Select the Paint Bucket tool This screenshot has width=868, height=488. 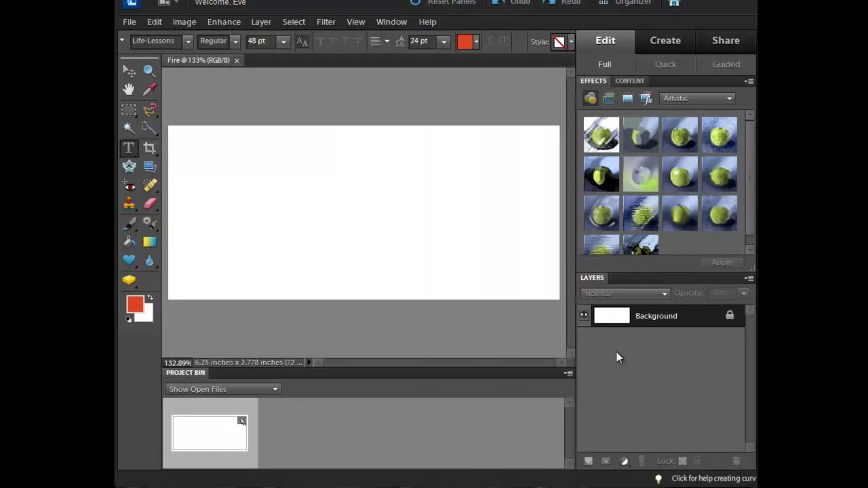click(129, 242)
